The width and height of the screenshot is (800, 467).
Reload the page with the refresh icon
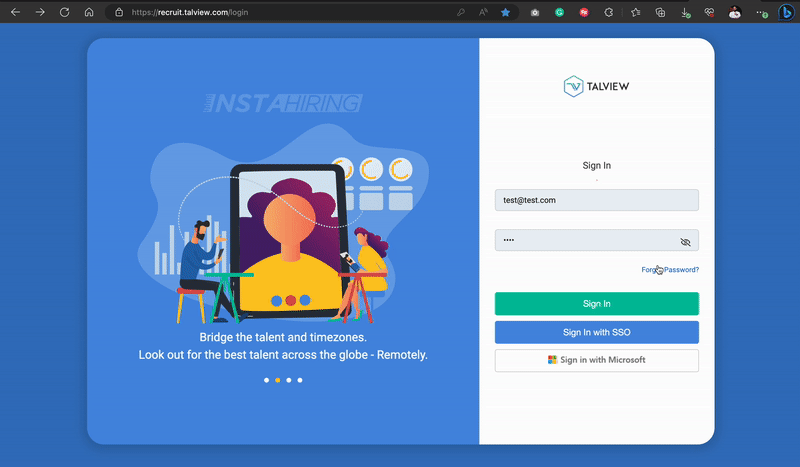point(64,12)
